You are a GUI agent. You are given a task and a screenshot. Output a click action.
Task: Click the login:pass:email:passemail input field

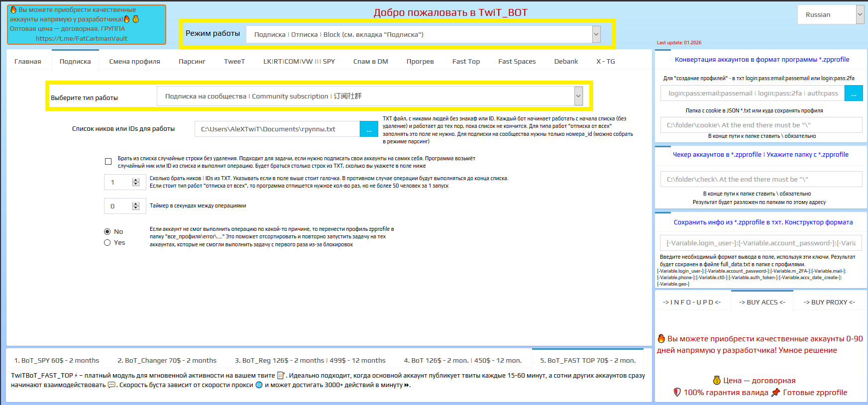(753, 93)
